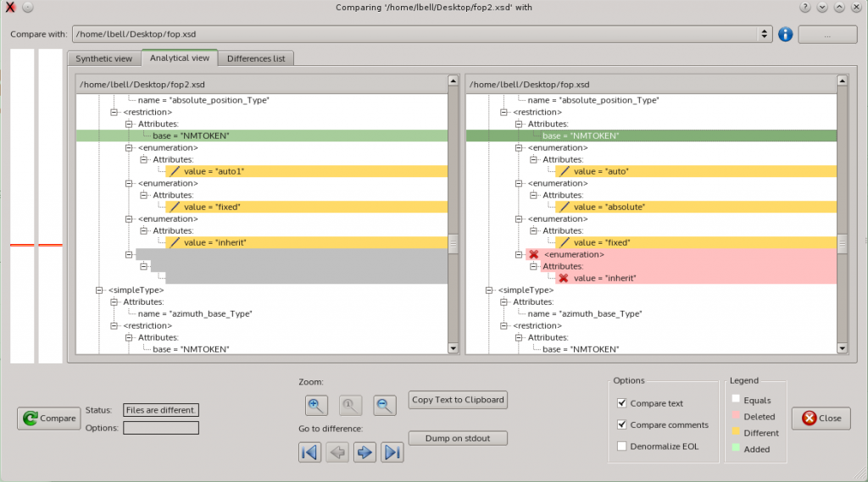The width and height of the screenshot is (868, 482).
Task: Click the red marker in difference overview strip
Action: coord(22,245)
